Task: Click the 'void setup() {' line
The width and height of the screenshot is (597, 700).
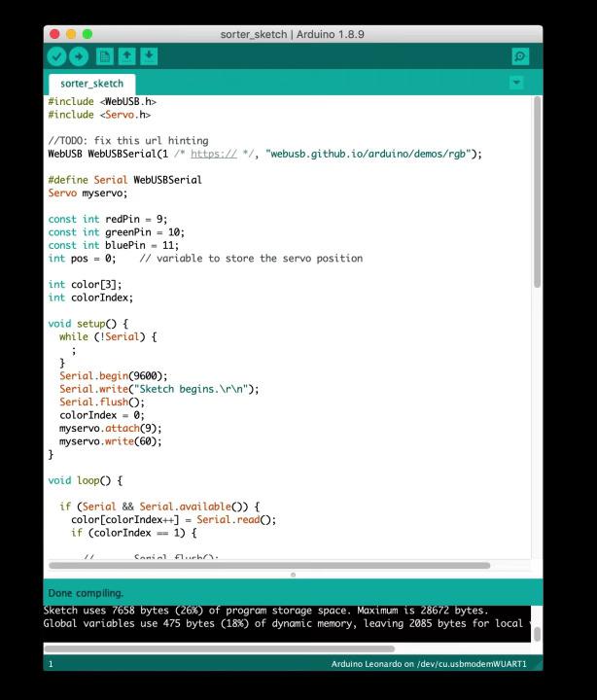Action: pyautogui.click(x=88, y=324)
